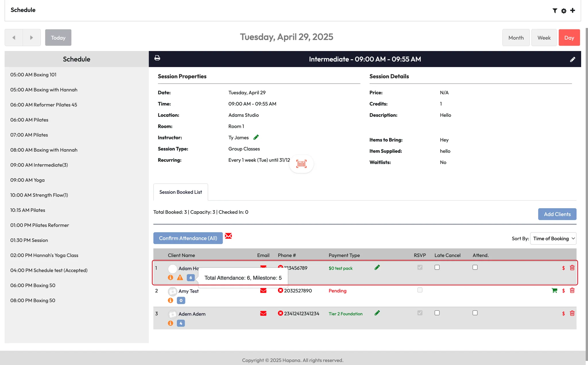Open the Sort By Time of Booking dropdown
Screen dimensions: 588x365
553,239
